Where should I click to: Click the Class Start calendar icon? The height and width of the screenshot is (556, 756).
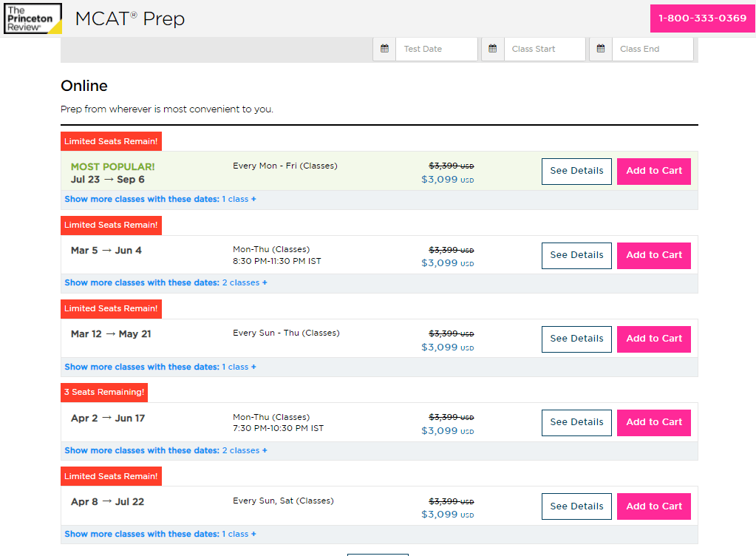[493, 49]
